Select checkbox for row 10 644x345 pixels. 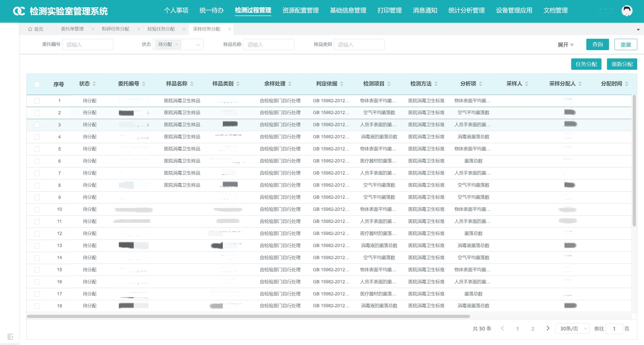(x=37, y=210)
